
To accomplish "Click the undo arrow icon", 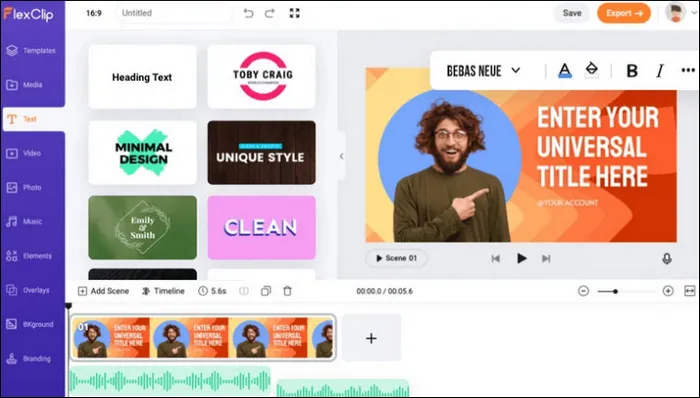I will [x=248, y=13].
